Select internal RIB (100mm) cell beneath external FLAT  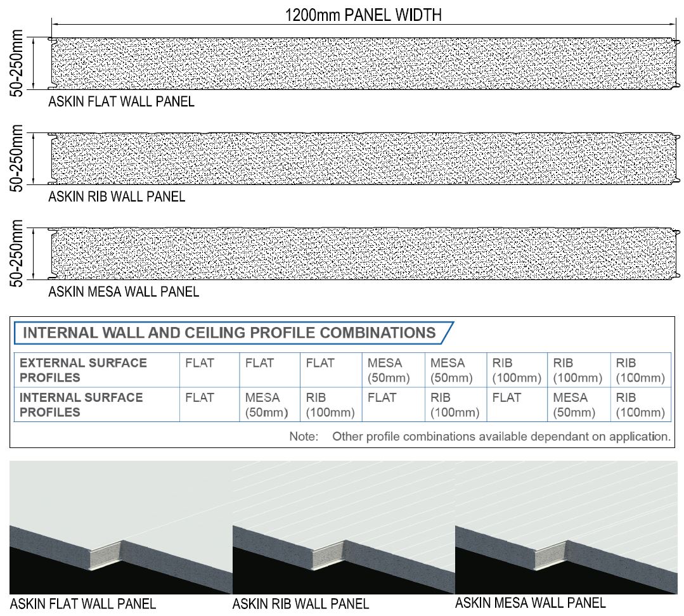pyautogui.click(x=331, y=404)
